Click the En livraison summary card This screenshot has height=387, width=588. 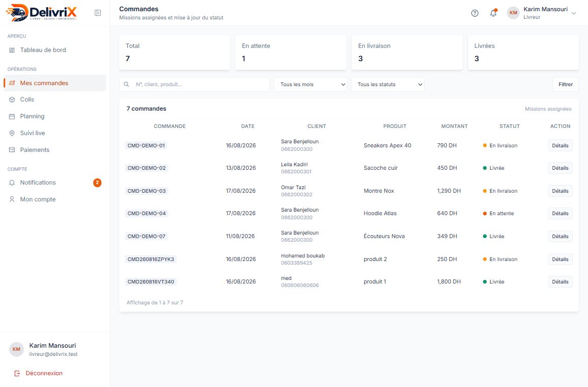tap(407, 53)
